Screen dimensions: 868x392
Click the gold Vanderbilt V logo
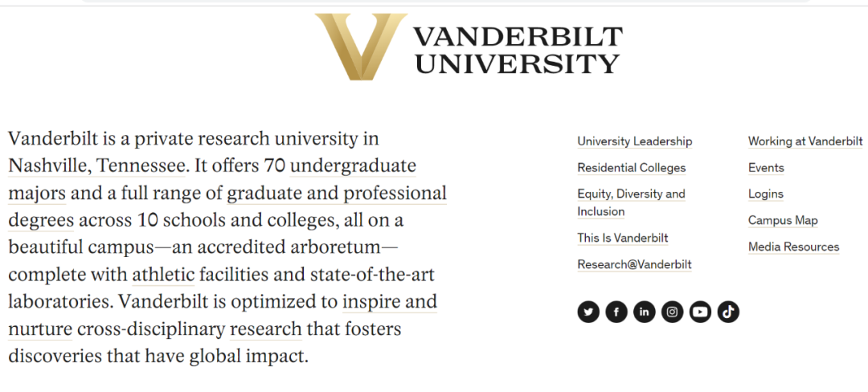click(361, 47)
